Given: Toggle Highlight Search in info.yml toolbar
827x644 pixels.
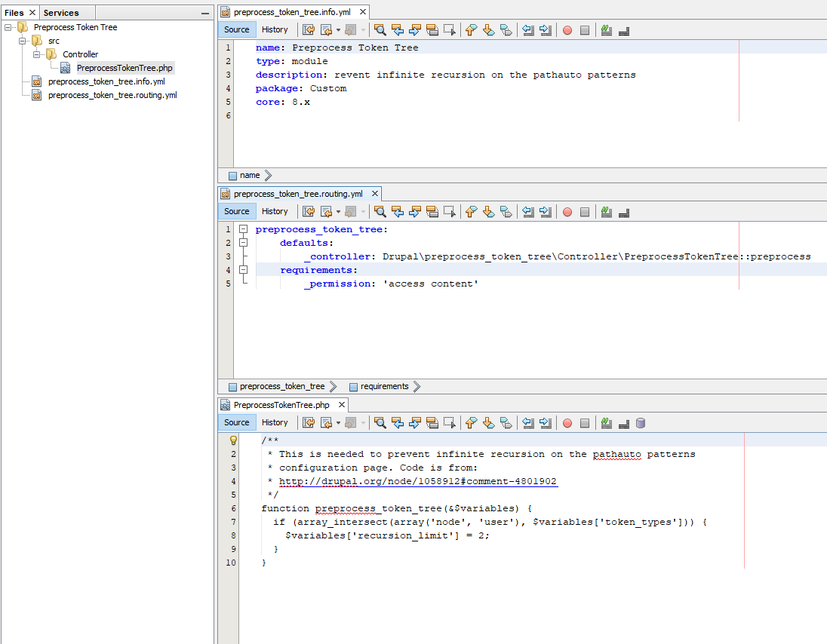Looking at the screenshot, I should point(432,30).
